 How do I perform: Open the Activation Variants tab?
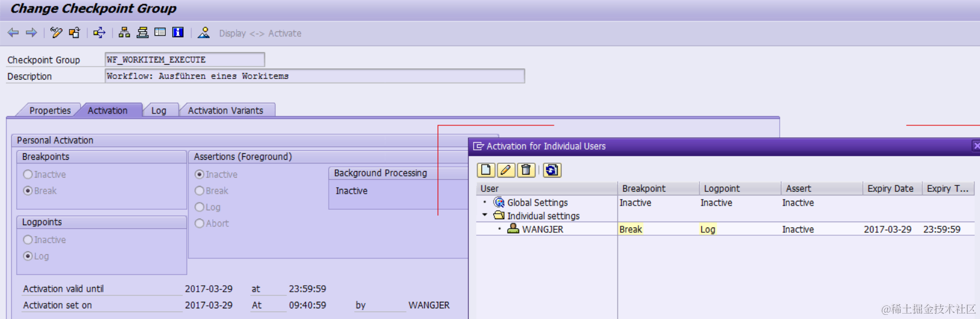226,110
